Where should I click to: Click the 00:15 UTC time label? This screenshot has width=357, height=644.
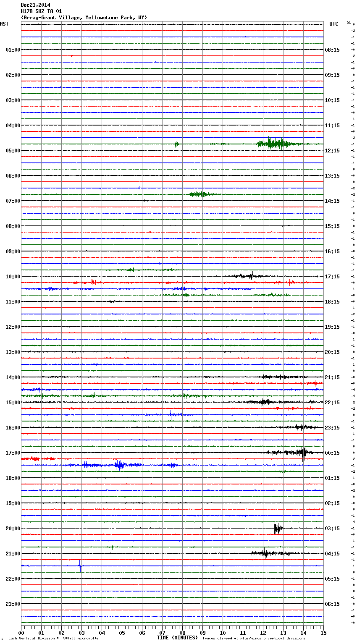332,453
